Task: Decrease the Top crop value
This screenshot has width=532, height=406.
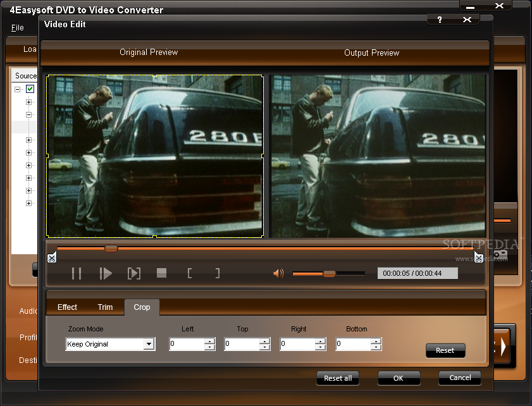Action: [264, 347]
